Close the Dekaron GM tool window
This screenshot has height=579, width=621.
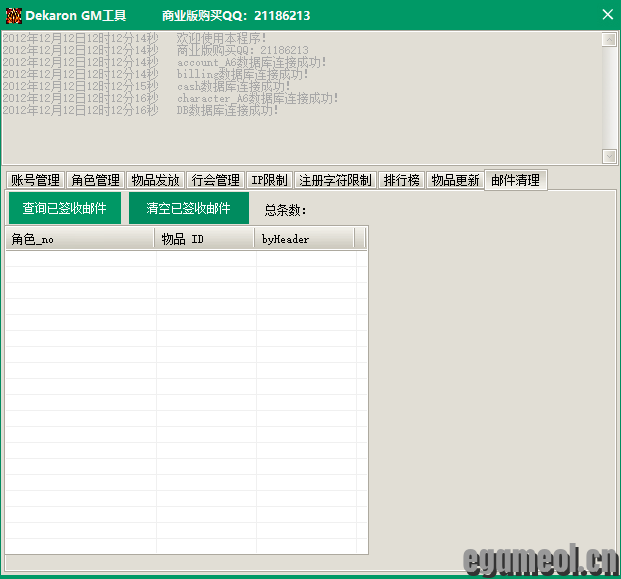(607, 15)
